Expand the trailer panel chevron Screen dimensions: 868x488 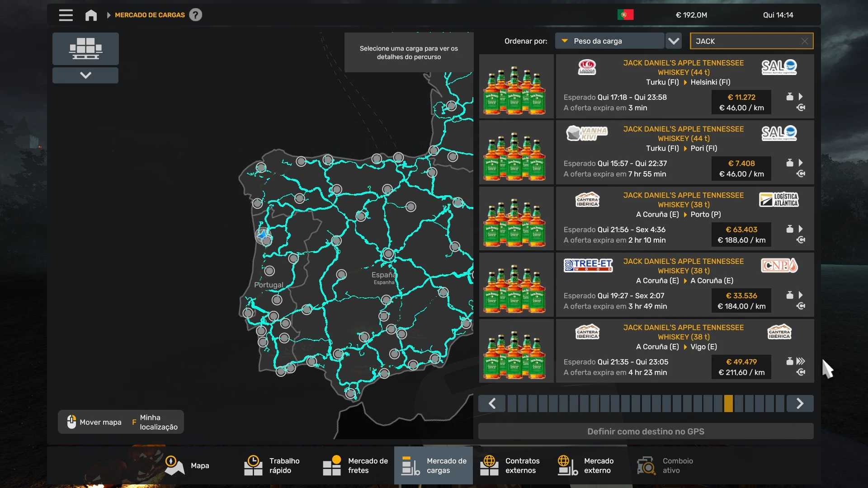(85, 75)
